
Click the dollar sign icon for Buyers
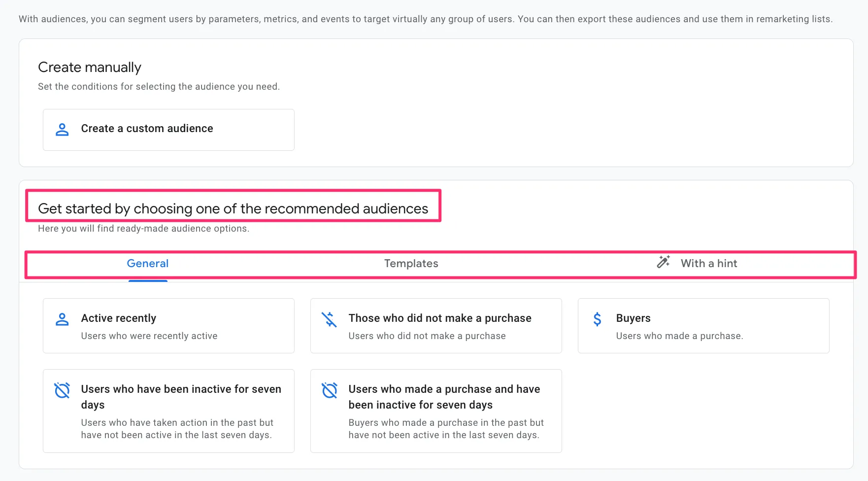[x=597, y=319]
